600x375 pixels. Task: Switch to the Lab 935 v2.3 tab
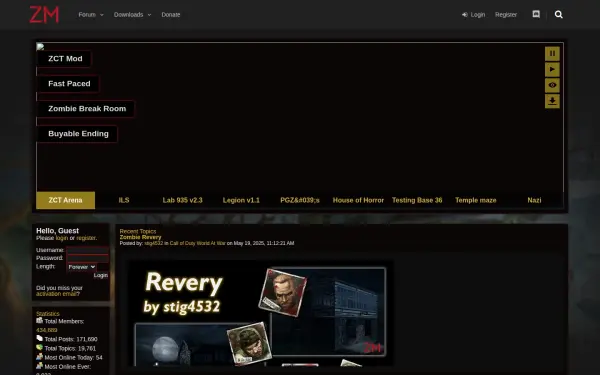(x=183, y=200)
